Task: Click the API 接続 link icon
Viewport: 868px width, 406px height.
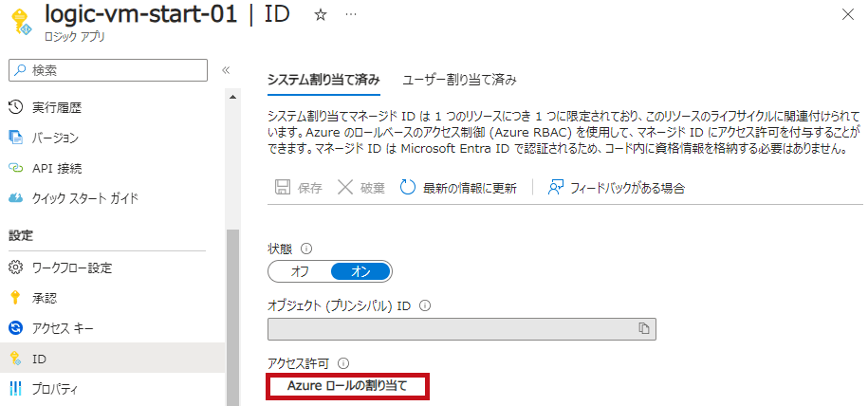Action: click(x=16, y=168)
